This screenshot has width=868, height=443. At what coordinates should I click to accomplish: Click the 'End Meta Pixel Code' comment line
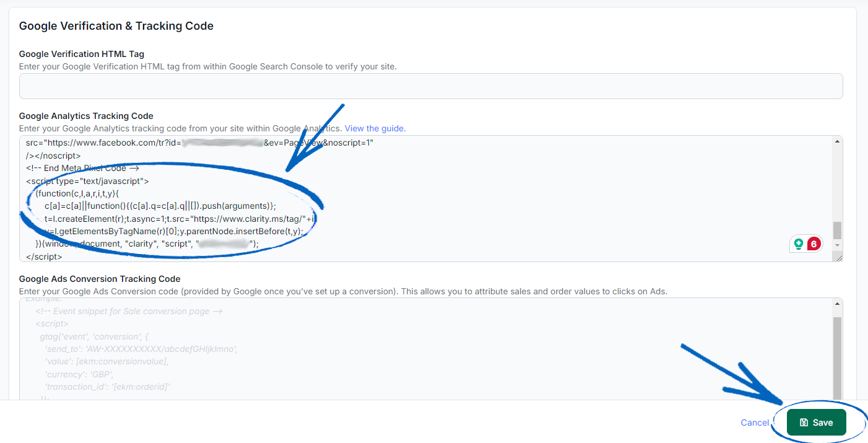82,168
